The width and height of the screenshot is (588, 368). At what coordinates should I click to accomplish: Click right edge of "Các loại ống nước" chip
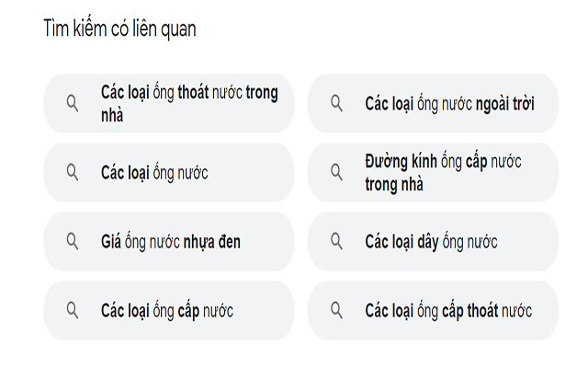coord(283,173)
